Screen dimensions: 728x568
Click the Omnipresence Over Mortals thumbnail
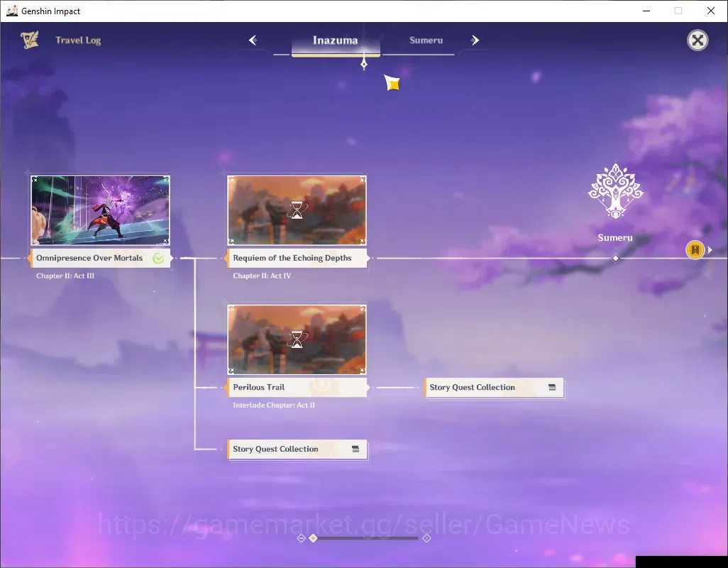(x=100, y=210)
